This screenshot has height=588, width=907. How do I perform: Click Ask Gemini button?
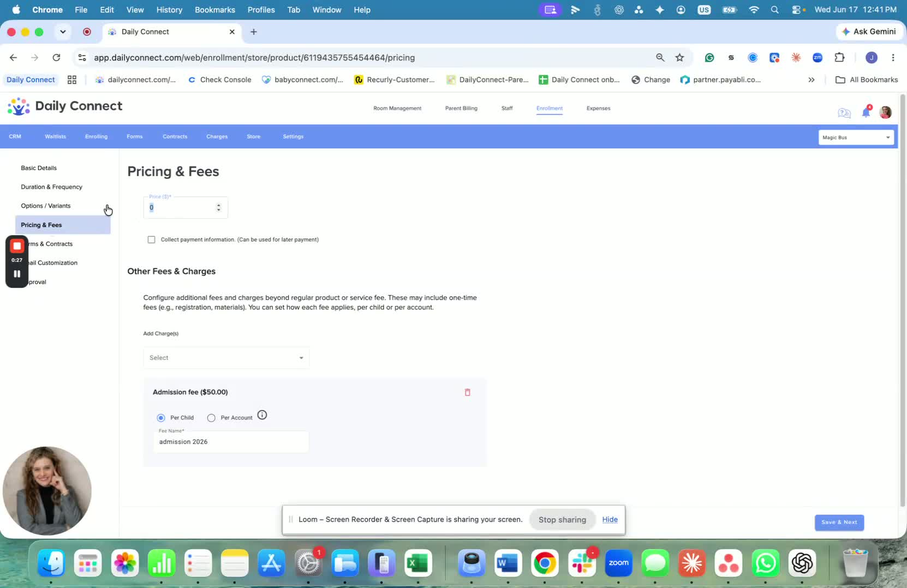coord(869,32)
